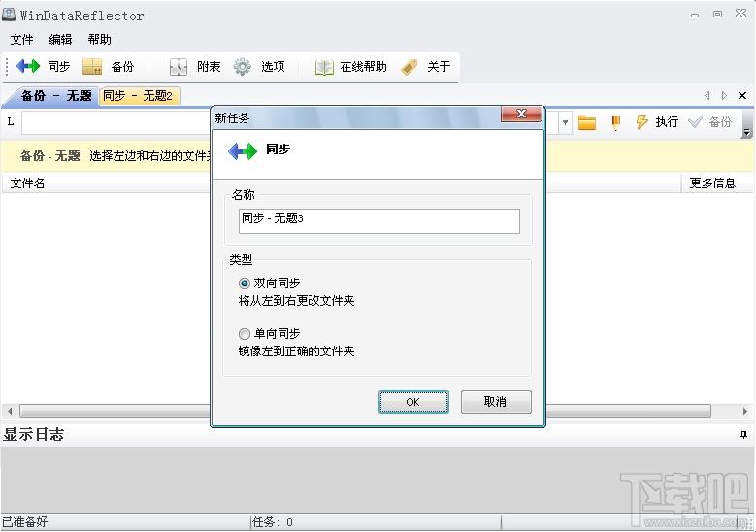Viewport: 756px width, 532px height.
Task: Open the Edit (编辑) menu
Action: coord(61,39)
